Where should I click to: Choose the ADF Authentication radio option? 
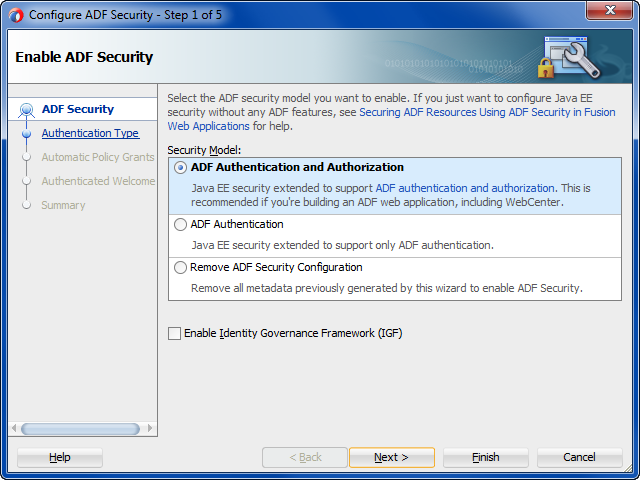point(180,224)
